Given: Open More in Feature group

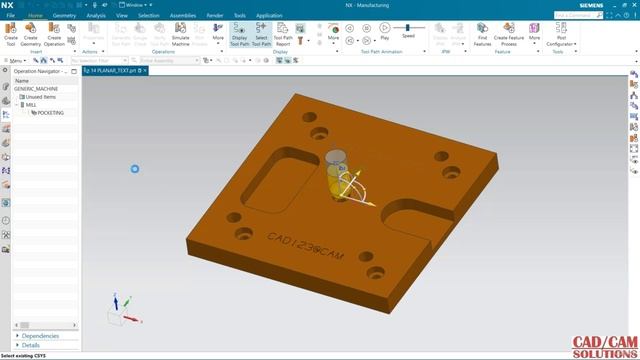Looking at the screenshot, I should [534, 33].
